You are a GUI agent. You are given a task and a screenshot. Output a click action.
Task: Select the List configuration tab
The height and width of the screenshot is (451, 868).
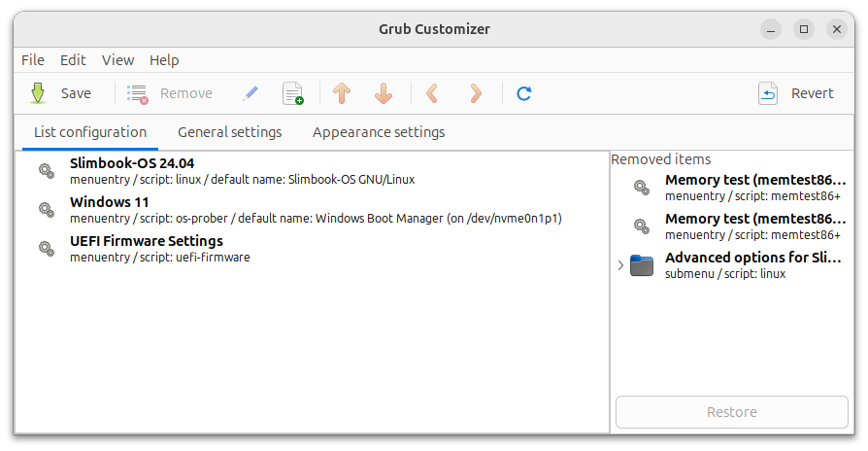90,132
